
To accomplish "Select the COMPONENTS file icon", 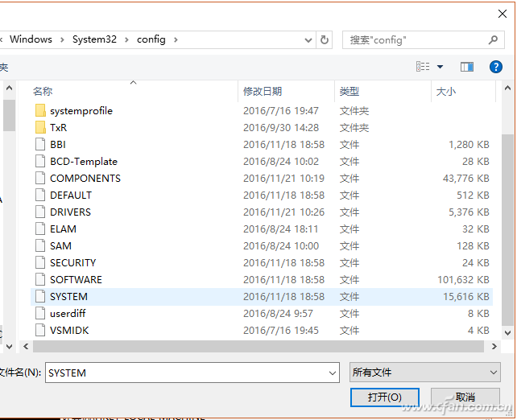I will point(40,178).
